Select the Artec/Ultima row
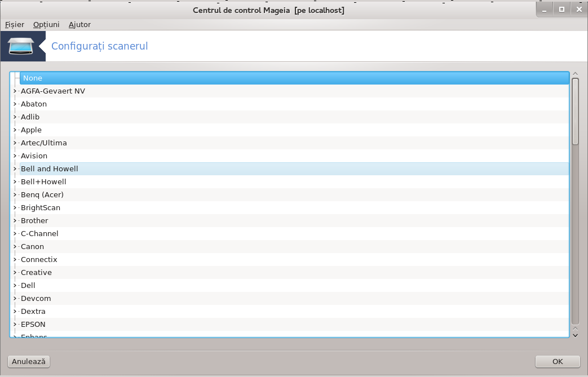588x377 pixels. point(294,143)
